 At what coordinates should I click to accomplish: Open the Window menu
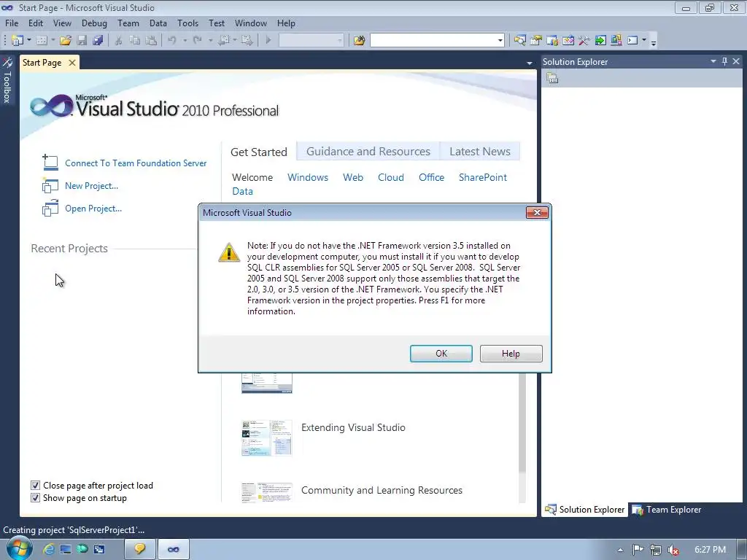click(x=251, y=23)
